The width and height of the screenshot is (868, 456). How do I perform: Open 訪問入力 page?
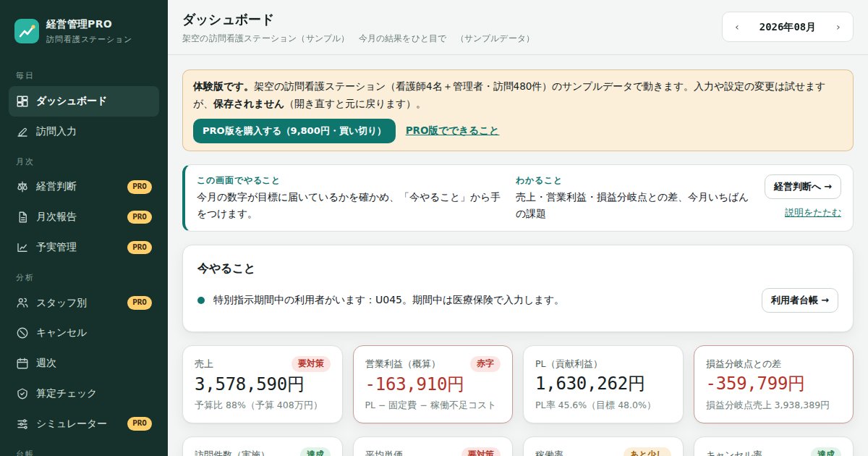pos(84,132)
